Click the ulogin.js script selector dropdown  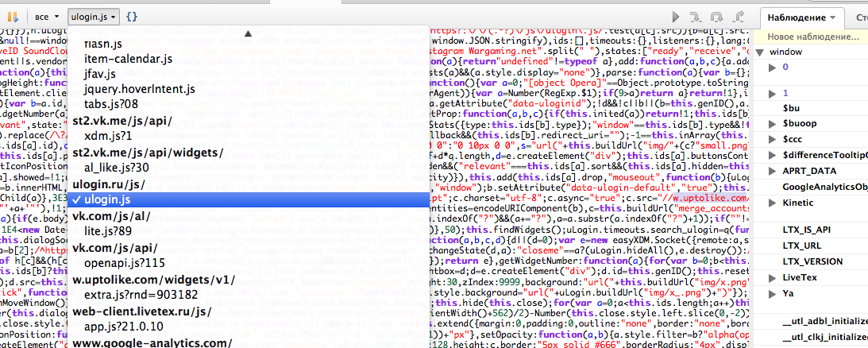[x=94, y=17]
